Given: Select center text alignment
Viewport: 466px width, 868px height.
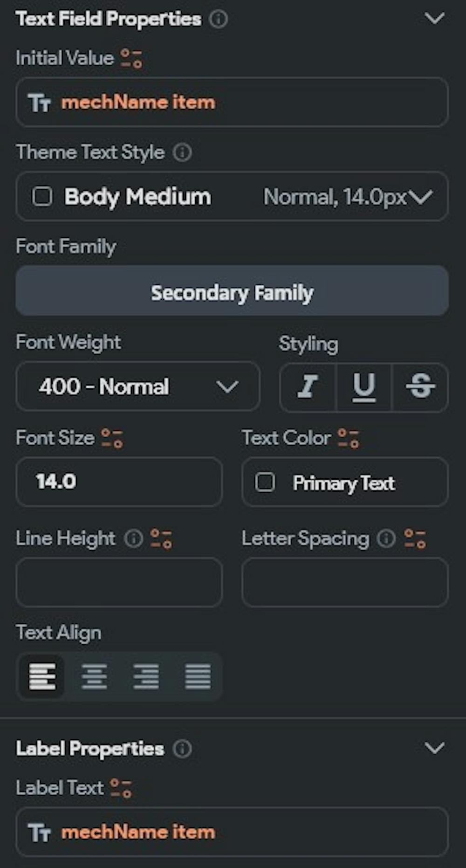Looking at the screenshot, I should (x=94, y=676).
